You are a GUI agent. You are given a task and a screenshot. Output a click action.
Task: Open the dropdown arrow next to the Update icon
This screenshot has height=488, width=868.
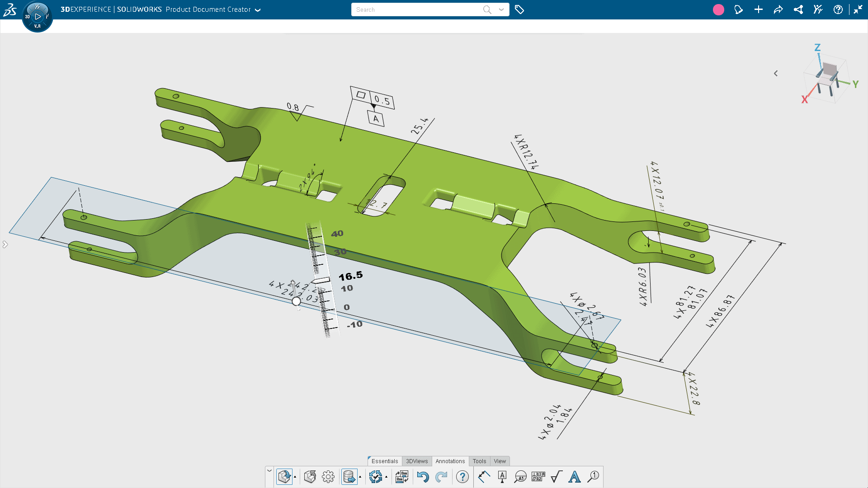click(386, 477)
